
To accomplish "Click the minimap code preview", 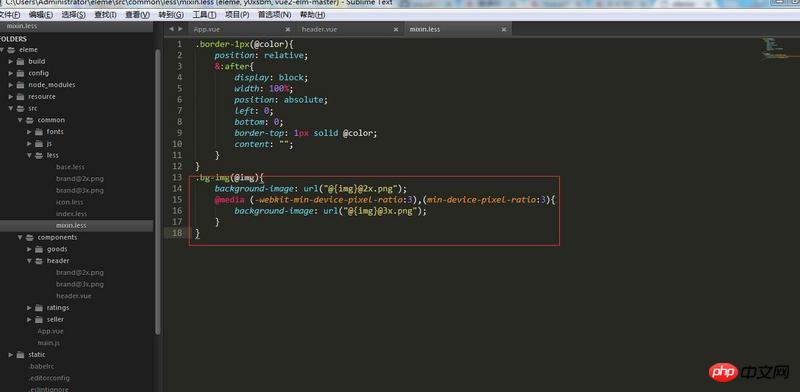I will 780,47.
